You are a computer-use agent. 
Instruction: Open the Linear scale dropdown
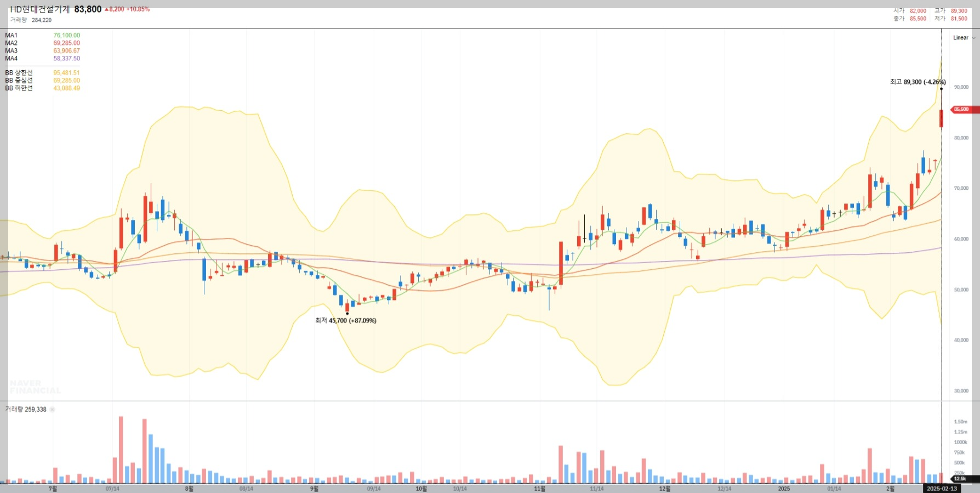tap(964, 38)
